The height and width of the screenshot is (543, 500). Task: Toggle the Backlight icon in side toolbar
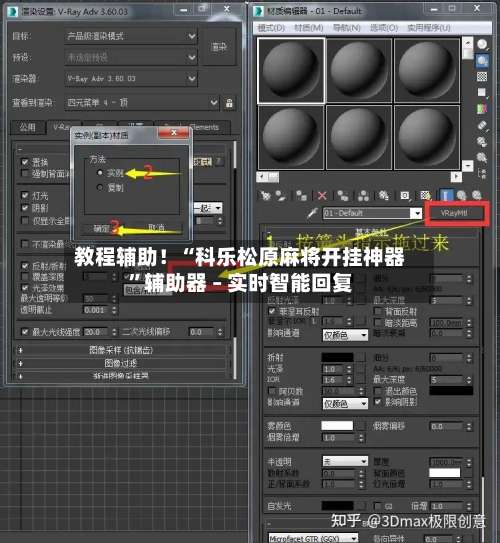[x=482, y=61]
